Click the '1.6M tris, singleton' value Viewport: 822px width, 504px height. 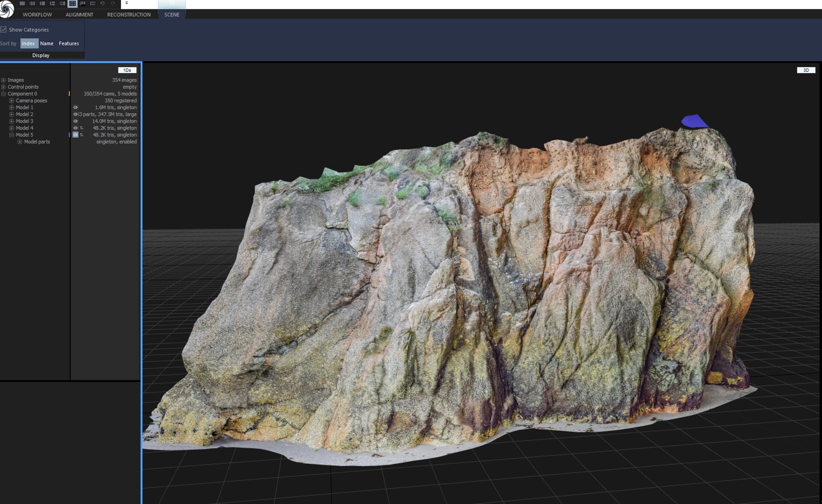[x=116, y=107]
